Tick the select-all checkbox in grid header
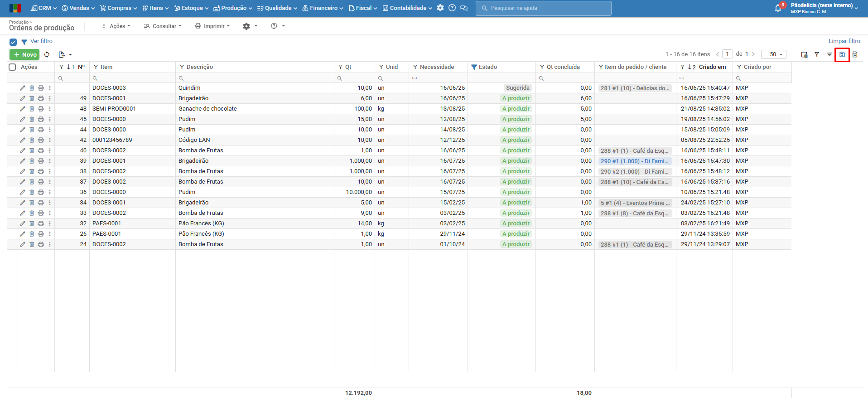868x398 pixels. (13, 67)
